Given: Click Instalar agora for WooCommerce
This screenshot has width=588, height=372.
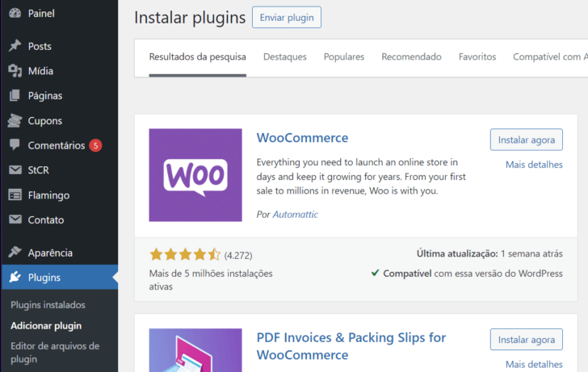Looking at the screenshot, I should [526, 140].
